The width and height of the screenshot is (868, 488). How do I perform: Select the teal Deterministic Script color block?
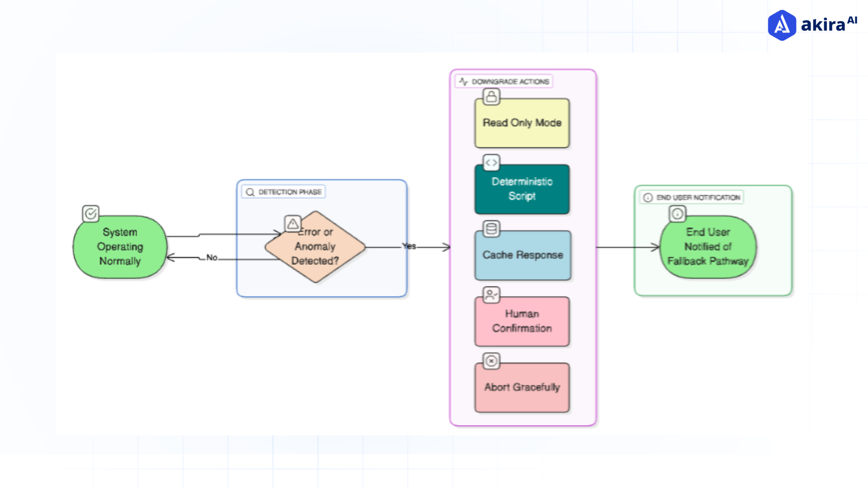pos(522,189)
